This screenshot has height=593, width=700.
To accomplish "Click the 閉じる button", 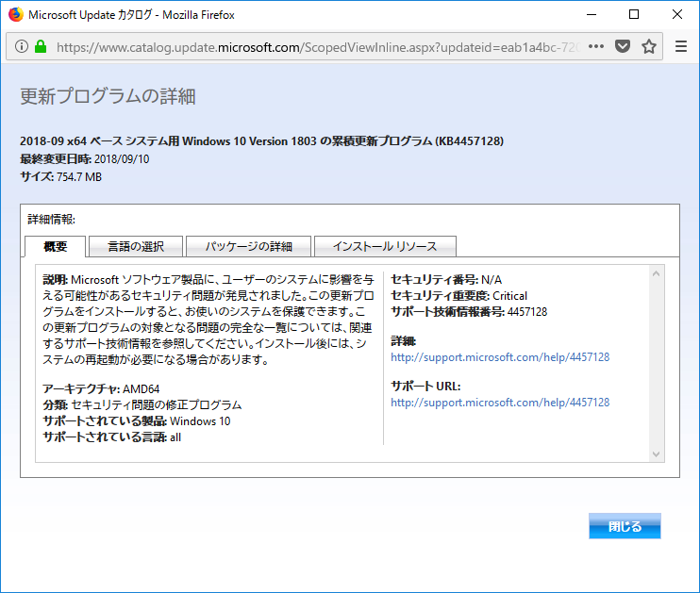I will click(625, 526).
